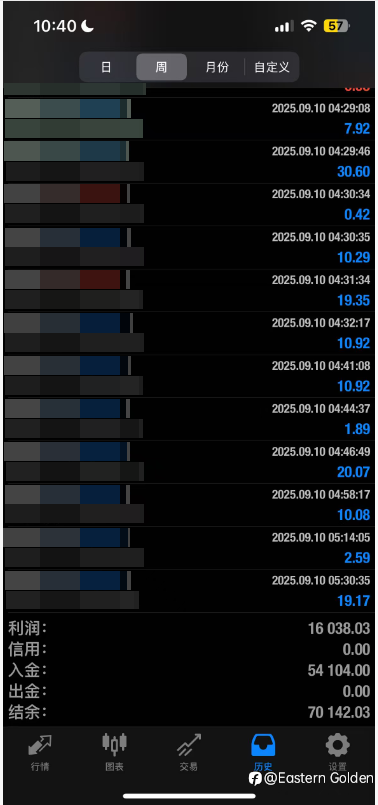Tap the 利润 (Profit) label
This screenshot has width=378, height=805.
click(27, 628)
